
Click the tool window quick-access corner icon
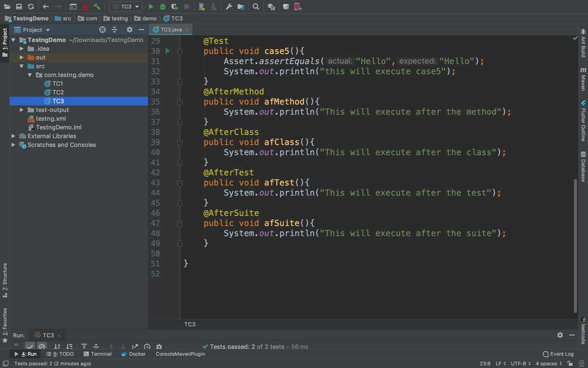point(5,363)
